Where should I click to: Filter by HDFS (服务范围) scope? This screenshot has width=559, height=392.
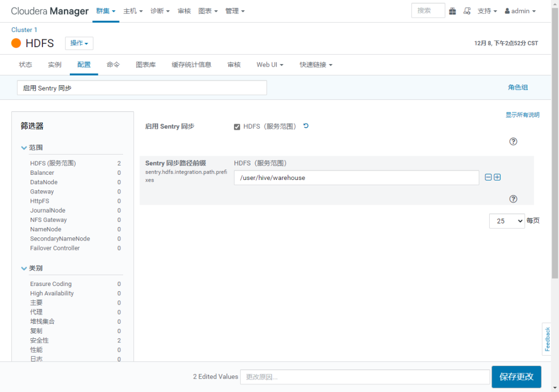coord(75,163)
